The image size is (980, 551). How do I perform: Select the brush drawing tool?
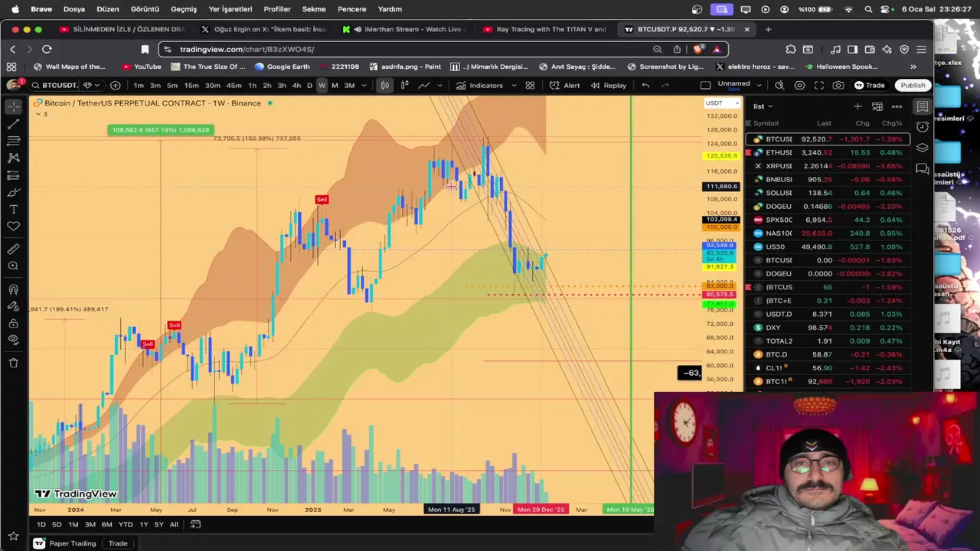tap(13, 192)
